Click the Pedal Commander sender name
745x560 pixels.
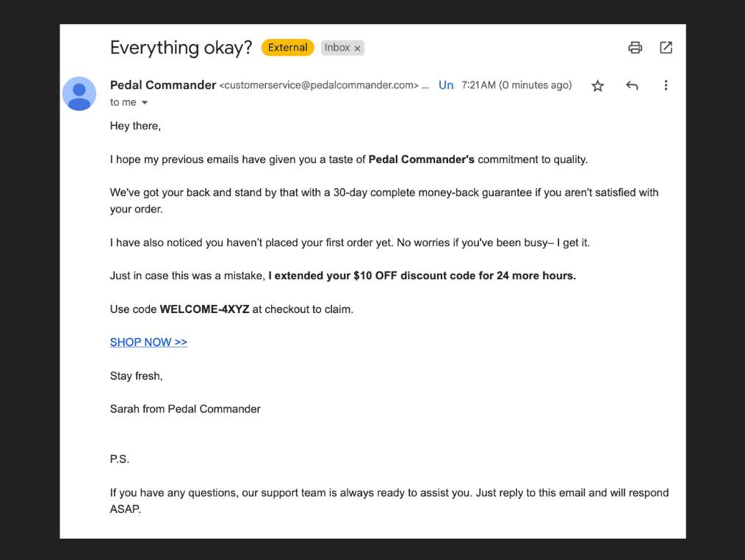tap(163, 85)
